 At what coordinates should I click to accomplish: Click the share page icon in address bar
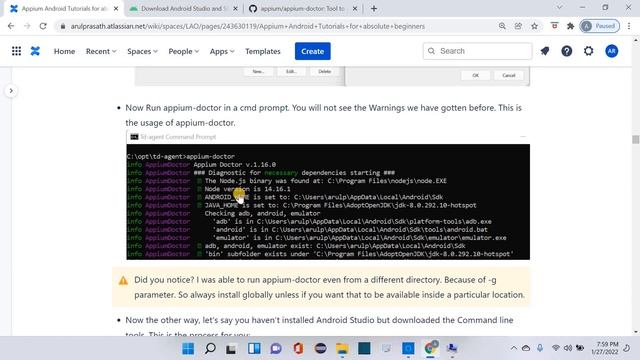518,26
